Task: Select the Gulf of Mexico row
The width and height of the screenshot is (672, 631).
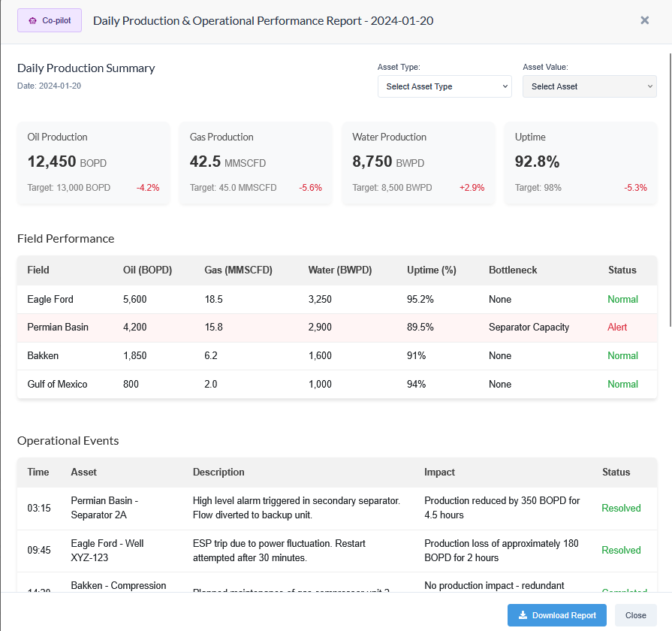Action: 336,384
